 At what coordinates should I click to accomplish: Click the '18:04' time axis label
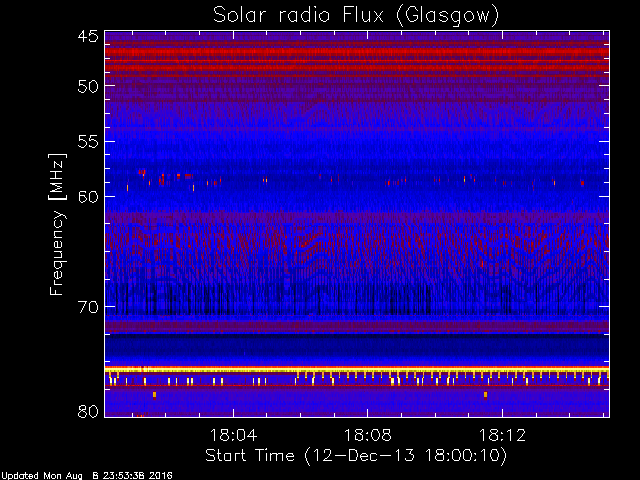(x=233, y=435)
